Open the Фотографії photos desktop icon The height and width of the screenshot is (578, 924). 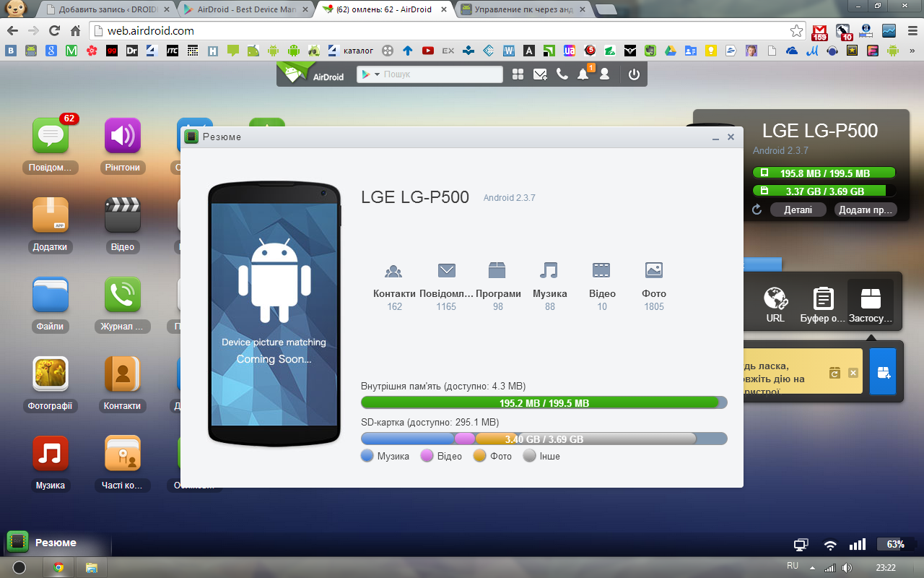(x=51, y=375)
